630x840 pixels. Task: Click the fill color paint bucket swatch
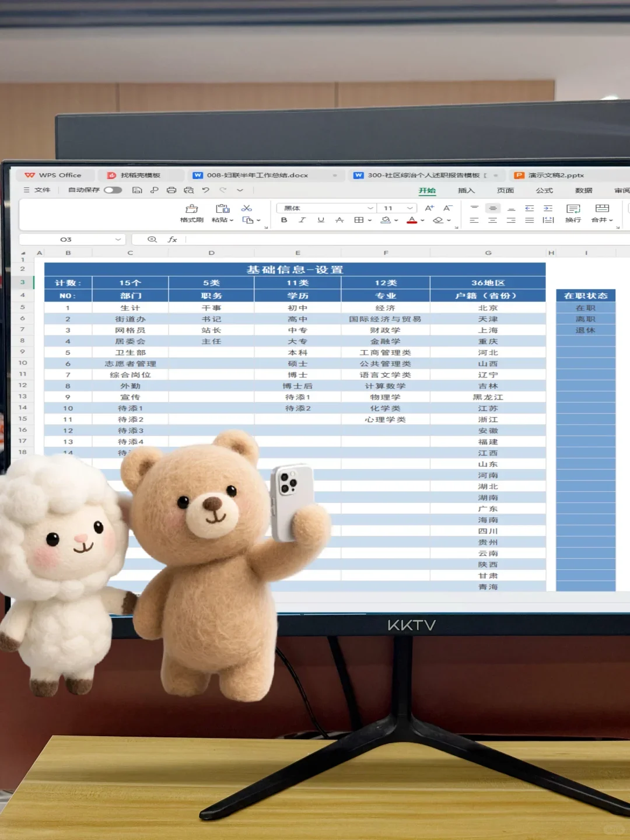386,220
